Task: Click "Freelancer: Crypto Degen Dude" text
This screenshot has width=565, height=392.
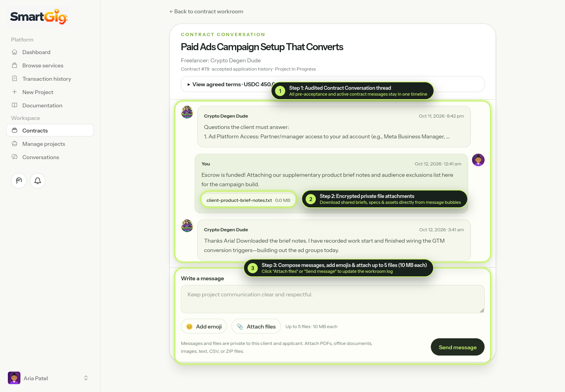Action: pyautogui.click(x=221, y=60)
